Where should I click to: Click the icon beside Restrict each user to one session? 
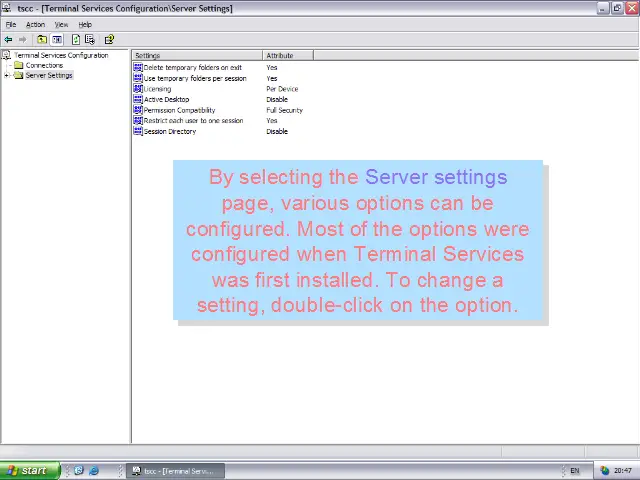pos(138,120)
